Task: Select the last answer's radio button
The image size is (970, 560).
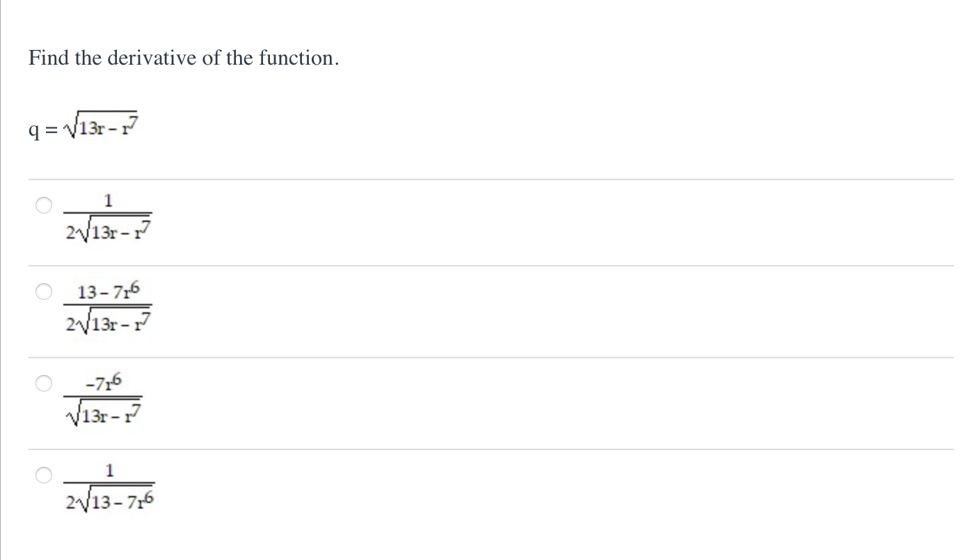Action: tap(43, 475)
